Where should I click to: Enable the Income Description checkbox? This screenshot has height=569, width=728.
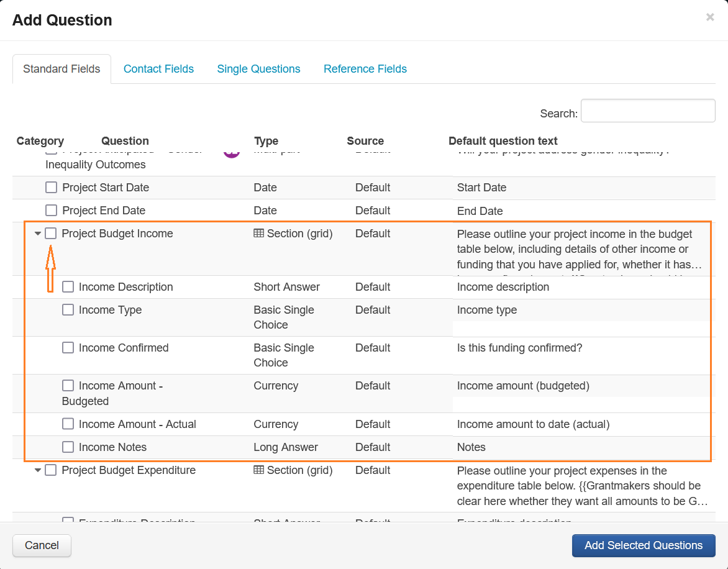tap(68, 287)
